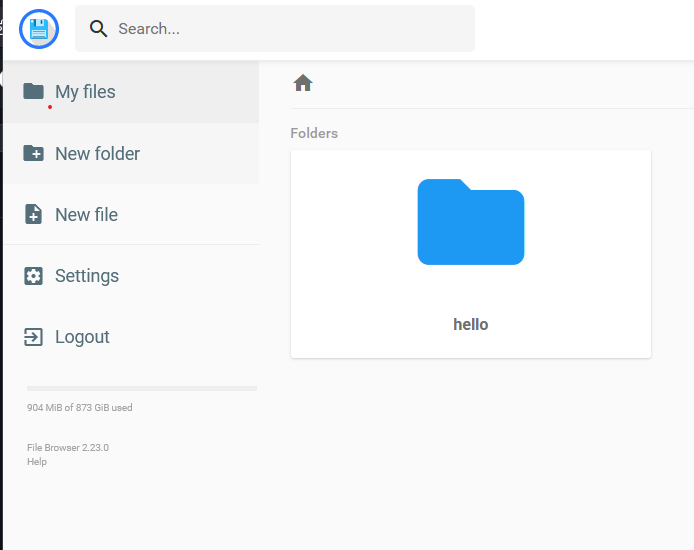
Task: Open the Help link
Action: (37, 462)
